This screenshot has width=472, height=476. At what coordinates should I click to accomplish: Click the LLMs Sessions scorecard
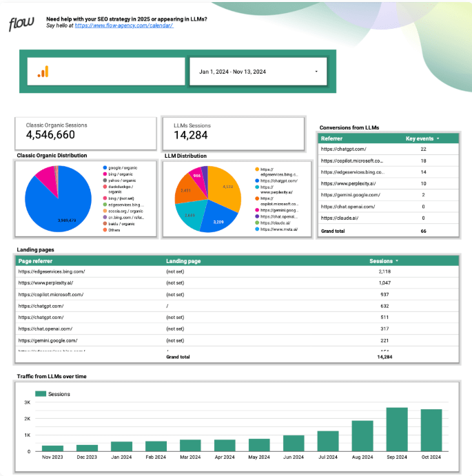pyautogui.click(x=233, y=133)
